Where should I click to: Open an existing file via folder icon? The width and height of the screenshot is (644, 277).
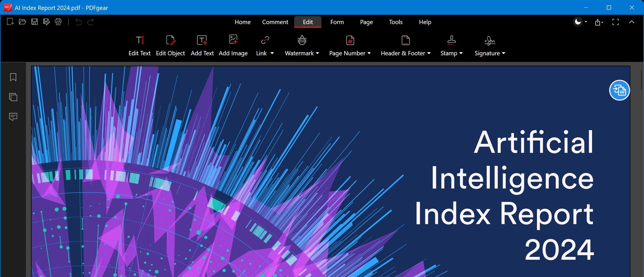[22, 22]
